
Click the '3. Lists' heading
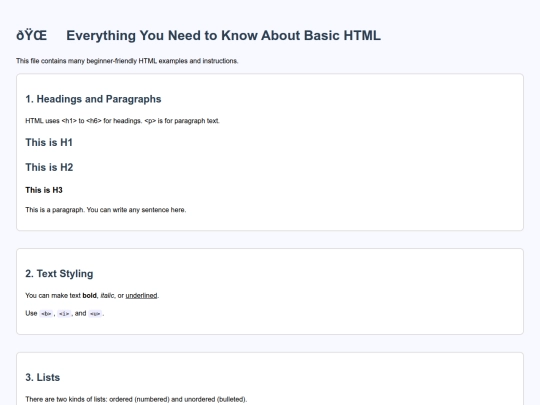click(x=42, y=377)
